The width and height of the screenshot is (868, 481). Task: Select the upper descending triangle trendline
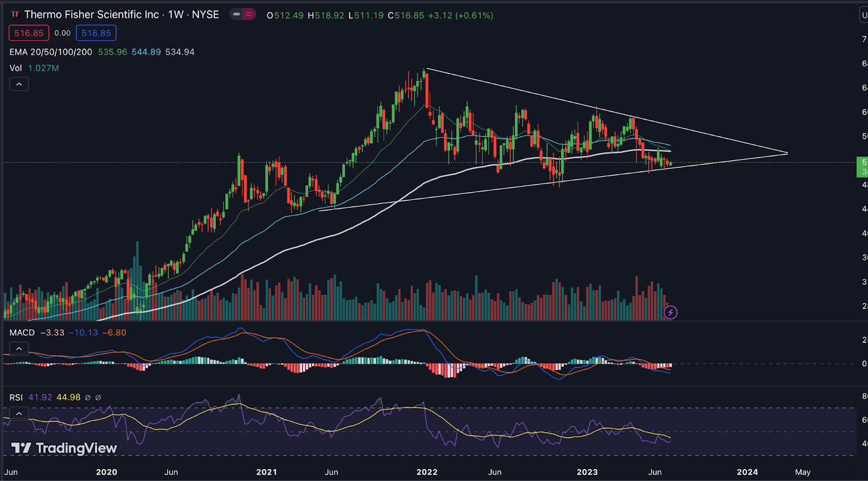pos(607,111)
